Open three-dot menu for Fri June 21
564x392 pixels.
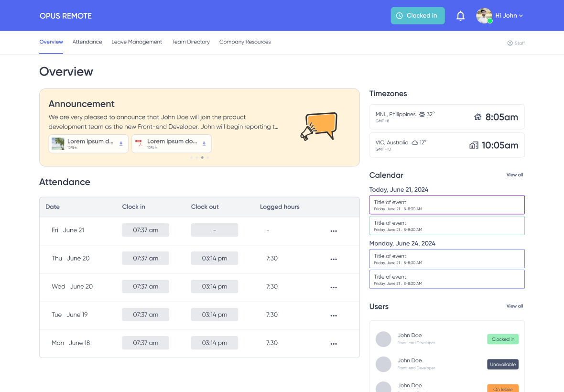pyautogui.click(x=334, y=231)
